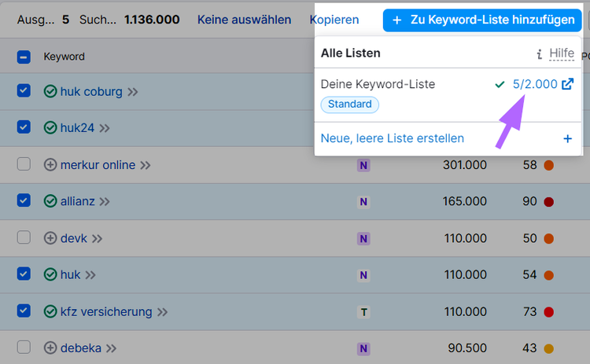The height and width of the screenshot is (364, 590).
Task: Click the N intent badge in allianz row
Action: tap(363, 202)
